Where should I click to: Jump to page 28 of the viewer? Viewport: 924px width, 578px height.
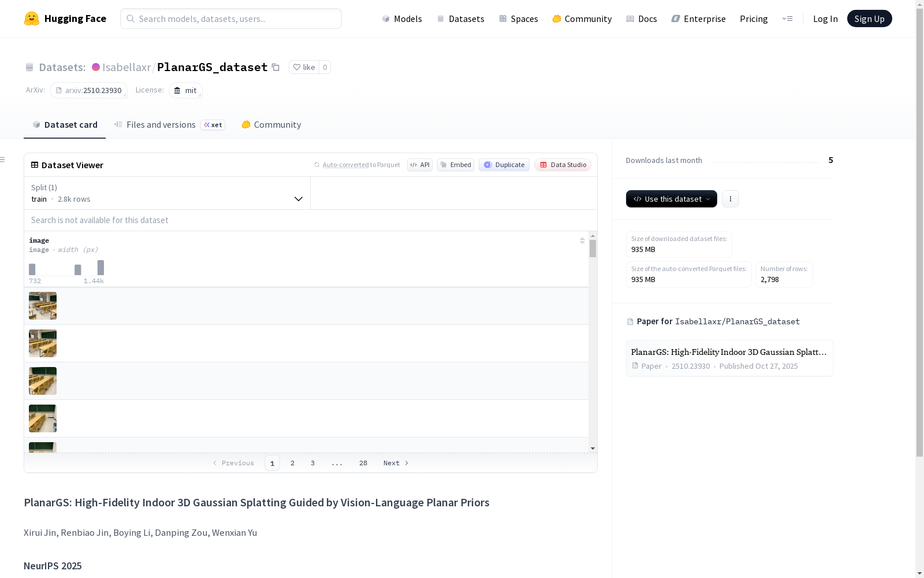[x=363, y=463]
